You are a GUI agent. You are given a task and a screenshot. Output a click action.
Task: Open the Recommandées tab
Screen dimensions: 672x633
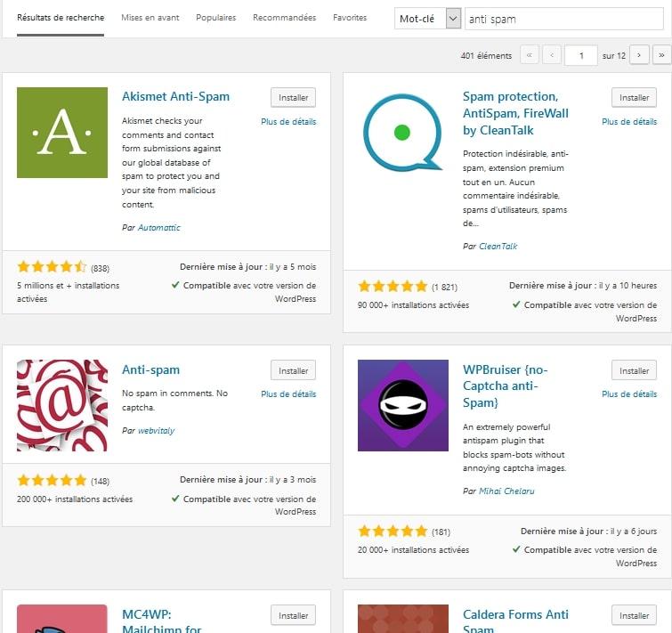click(x=284, y=18)
